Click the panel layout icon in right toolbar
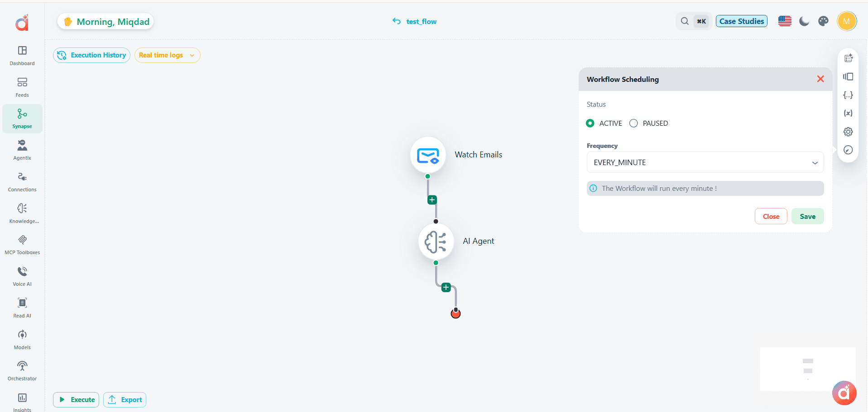Screen dimensions: 868x412 tap(849, 77)
